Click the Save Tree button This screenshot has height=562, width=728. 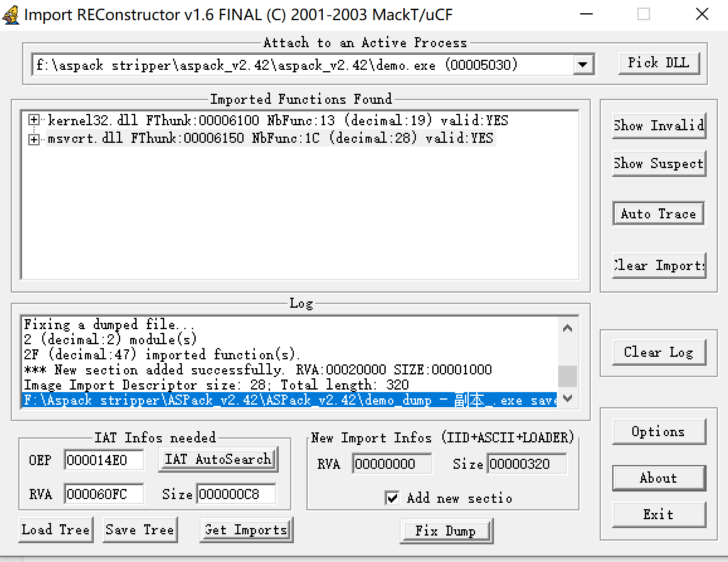click(140, 529)
